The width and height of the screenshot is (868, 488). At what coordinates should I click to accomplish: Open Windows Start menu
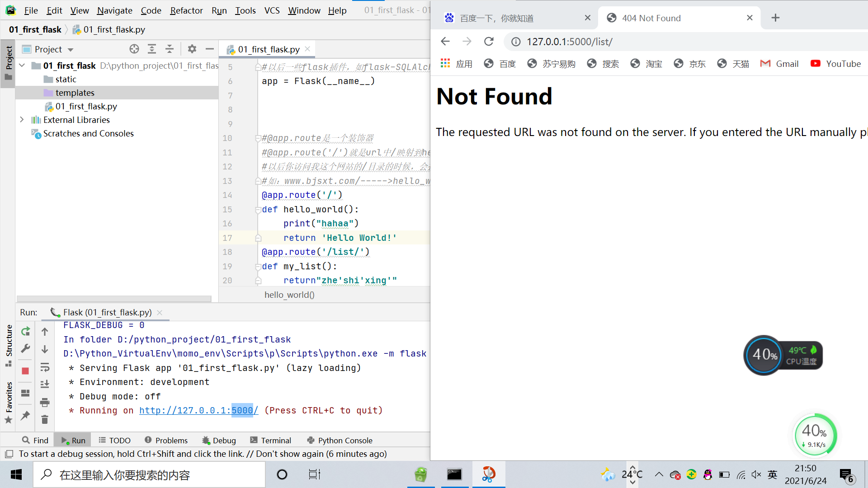coord(16,474)
